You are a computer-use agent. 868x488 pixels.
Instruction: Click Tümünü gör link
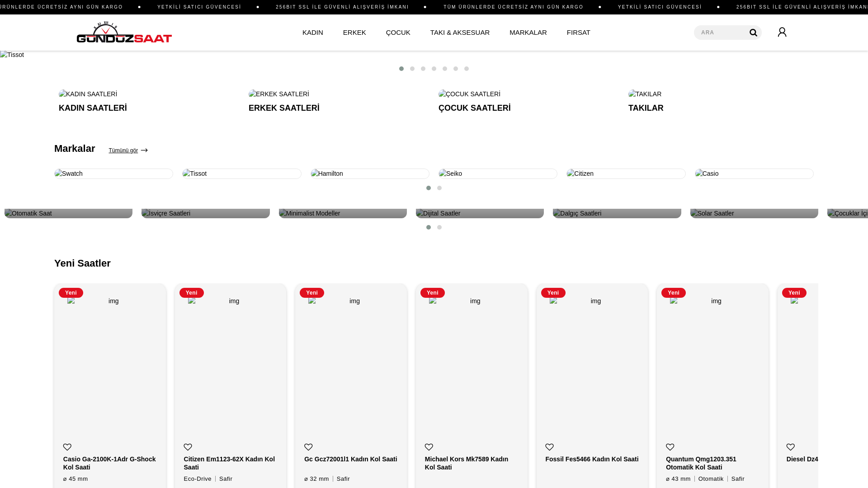[123, 150]
